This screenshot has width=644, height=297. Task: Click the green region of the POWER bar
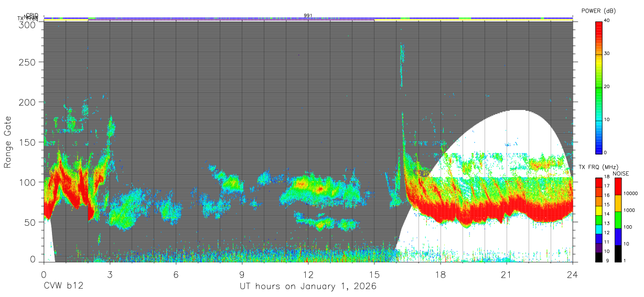(598, 97)
